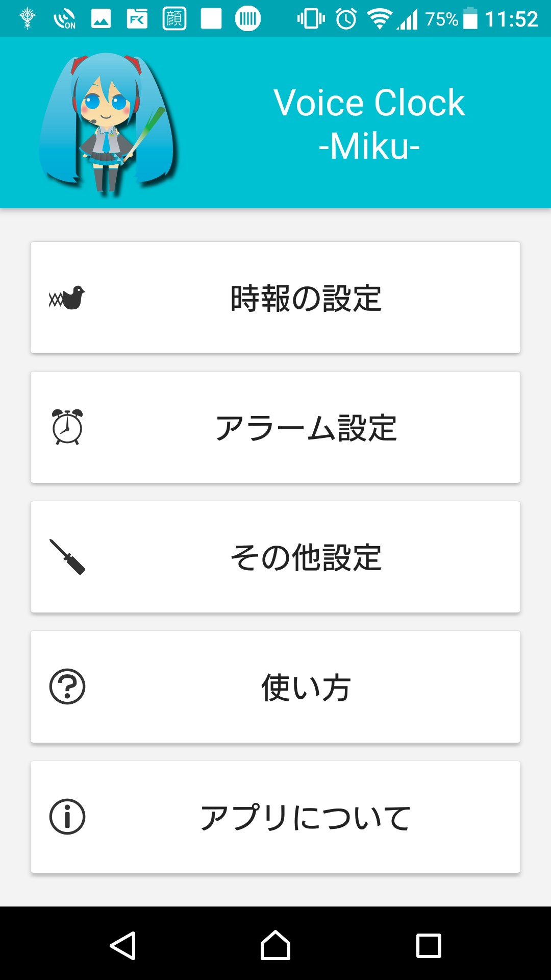Open recent apps with square button

(429, 946)
